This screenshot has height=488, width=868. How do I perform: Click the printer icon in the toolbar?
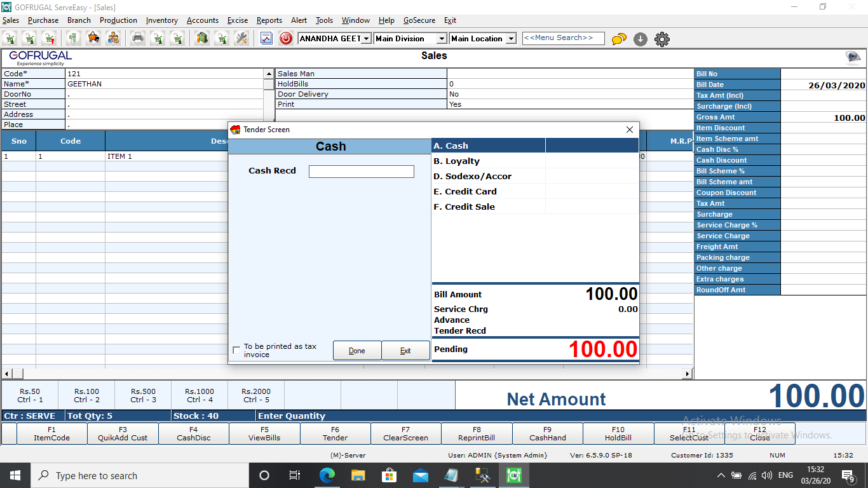coord(138,38)
